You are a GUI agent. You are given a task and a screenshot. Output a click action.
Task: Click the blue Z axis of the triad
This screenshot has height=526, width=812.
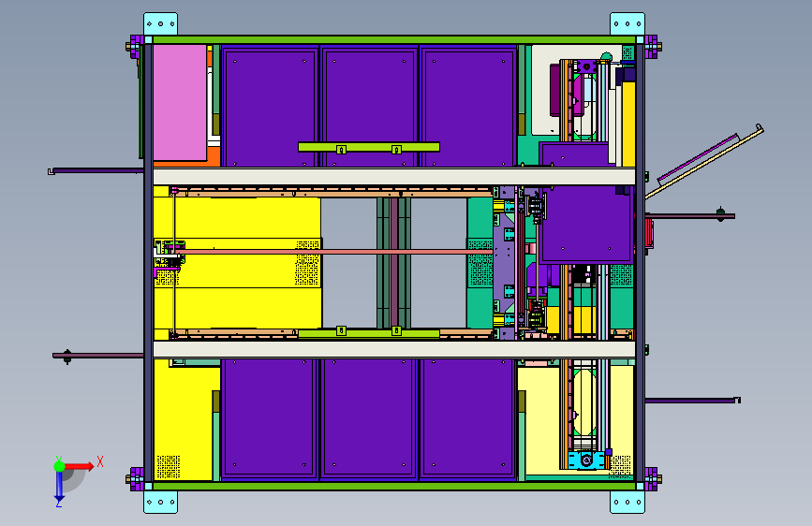click(59, 486)
